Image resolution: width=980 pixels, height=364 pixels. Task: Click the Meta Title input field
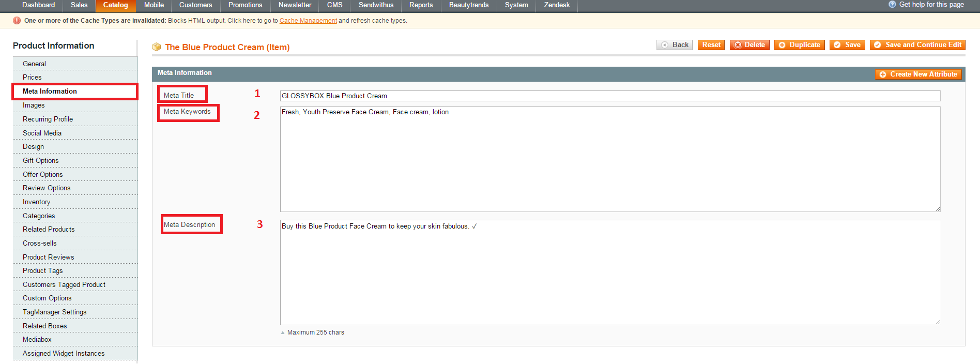click(610, 96)
